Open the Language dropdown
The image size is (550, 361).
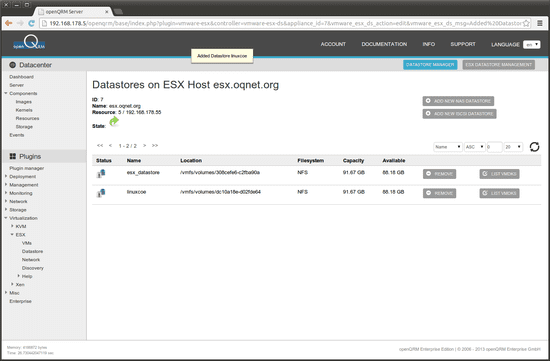[531, 45]
